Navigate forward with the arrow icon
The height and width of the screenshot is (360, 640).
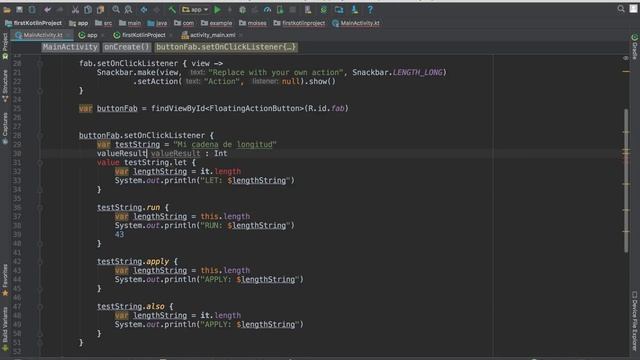tap(156, 9)
